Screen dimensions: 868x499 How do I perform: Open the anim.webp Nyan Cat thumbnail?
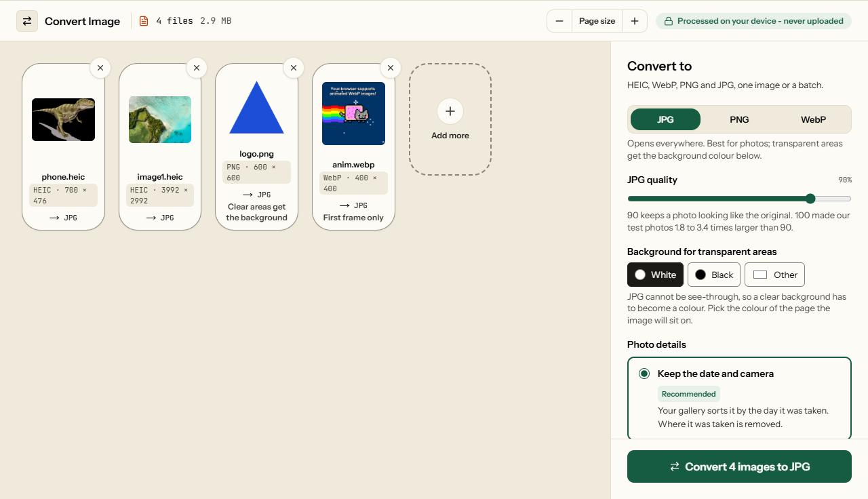coord(353,114)
